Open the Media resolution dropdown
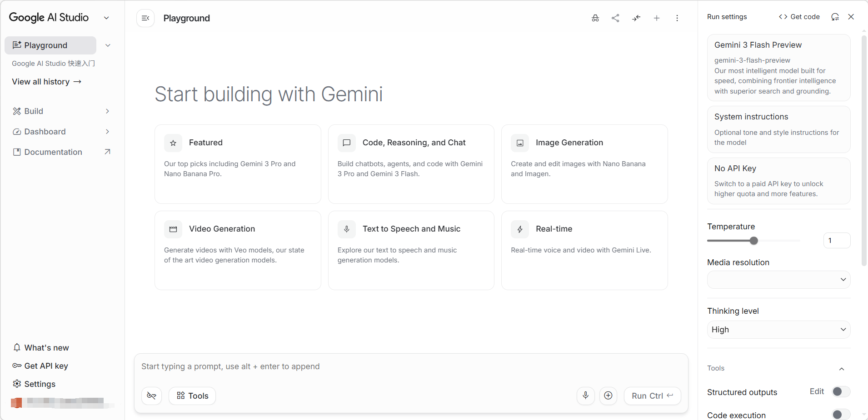Image resolution: width=868 pixels, height=420 pixels. pyautogui.click(x=778, y=280)
